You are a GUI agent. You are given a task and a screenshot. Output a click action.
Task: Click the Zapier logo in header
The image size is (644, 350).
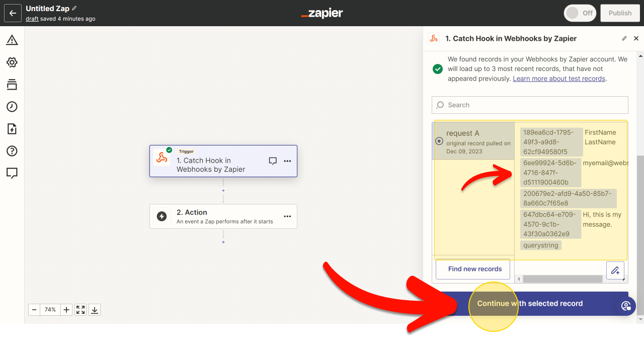[322, 14]
